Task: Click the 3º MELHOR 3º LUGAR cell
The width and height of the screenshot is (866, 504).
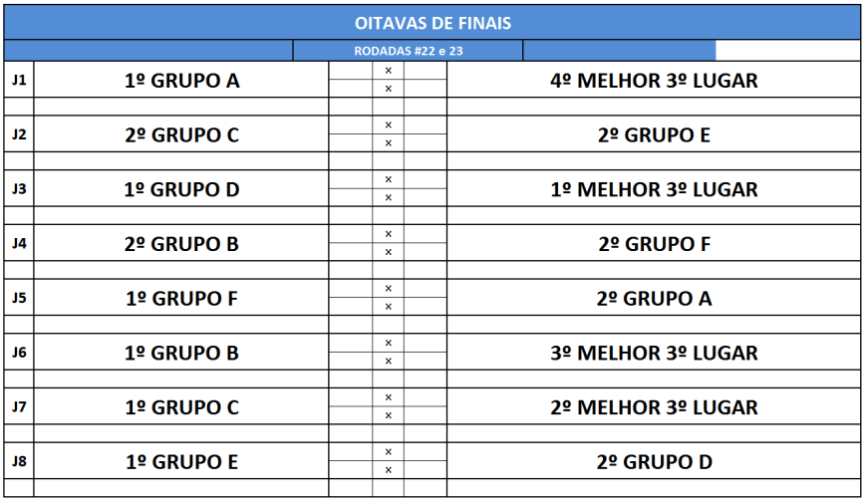Action: point(653,353)
